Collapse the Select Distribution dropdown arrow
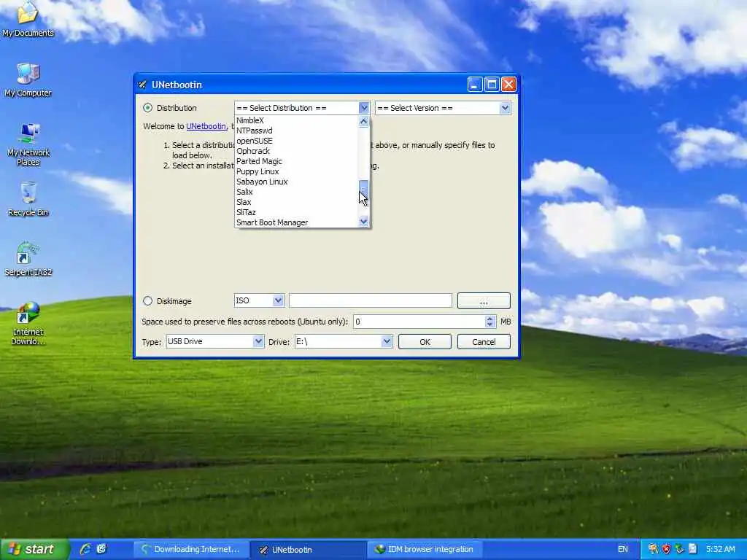Image resolution: width=747 pixels, height=560 pixels. [x=364, y=108]
